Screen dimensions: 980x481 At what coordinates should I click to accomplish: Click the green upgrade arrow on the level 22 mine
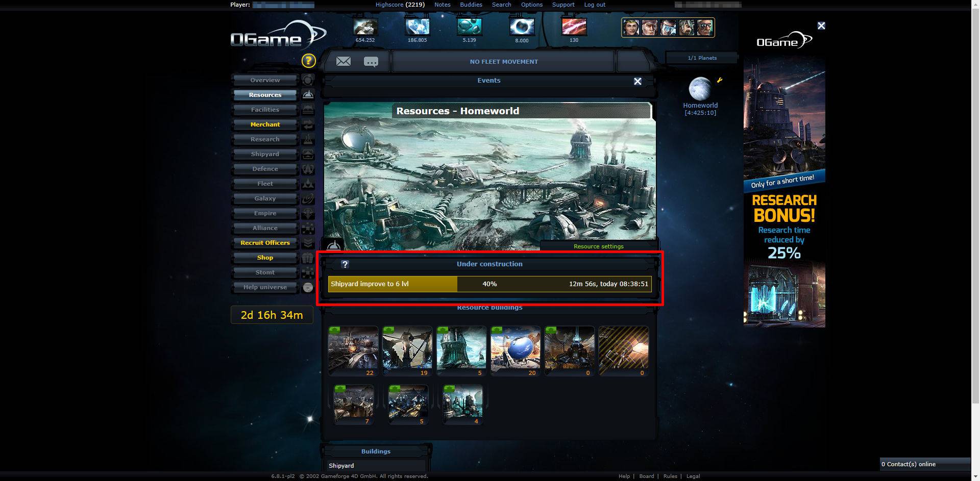pos(334,330)
